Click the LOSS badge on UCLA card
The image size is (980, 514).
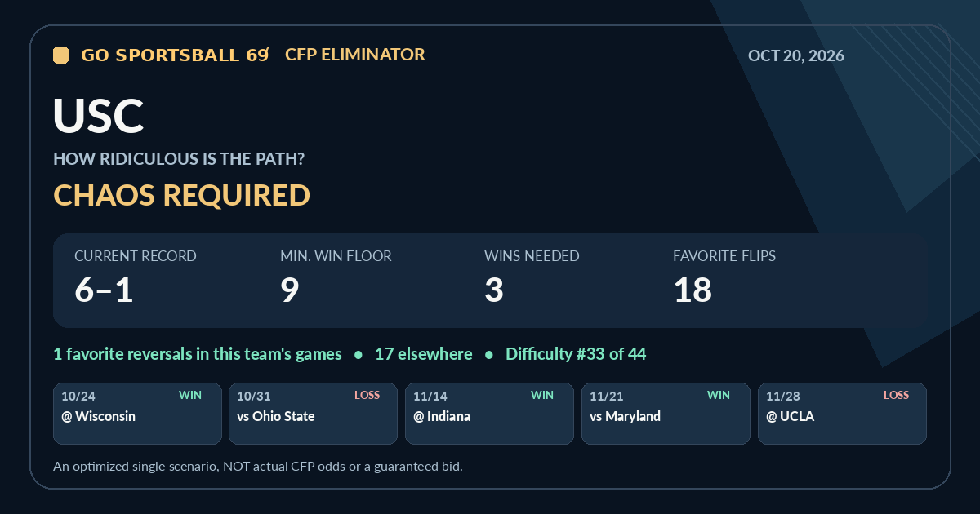tap(896, 396)
